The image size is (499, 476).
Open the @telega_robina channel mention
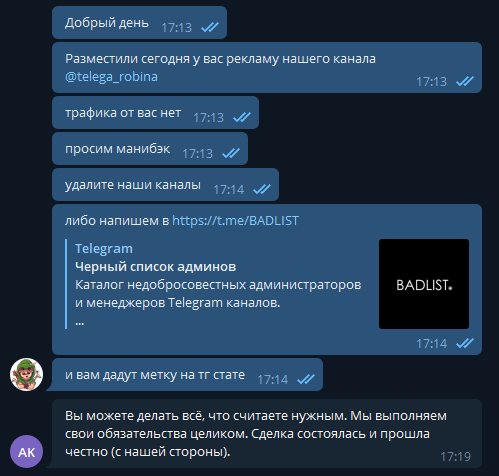(x=111, y=77)
